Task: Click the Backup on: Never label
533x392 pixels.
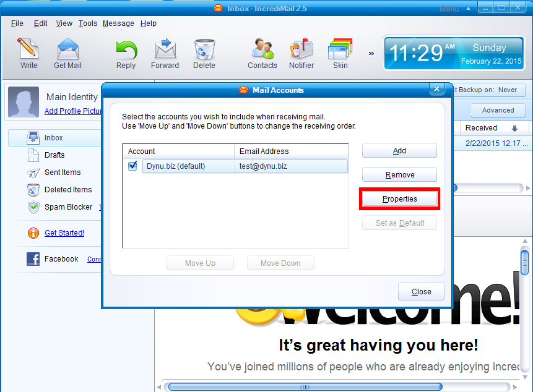Action: click(x=487, y=90)
